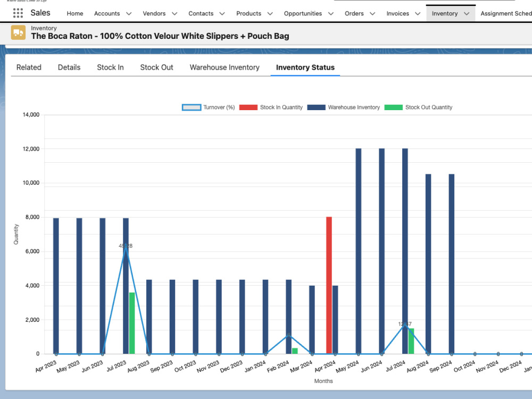Click the Warehouse Inventory legend label

click(354, 107)
